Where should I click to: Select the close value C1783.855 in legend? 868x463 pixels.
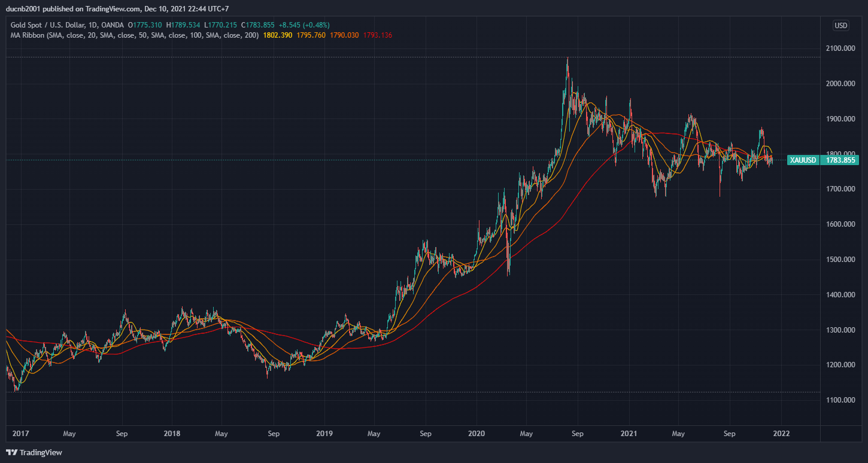coord(258,25)
